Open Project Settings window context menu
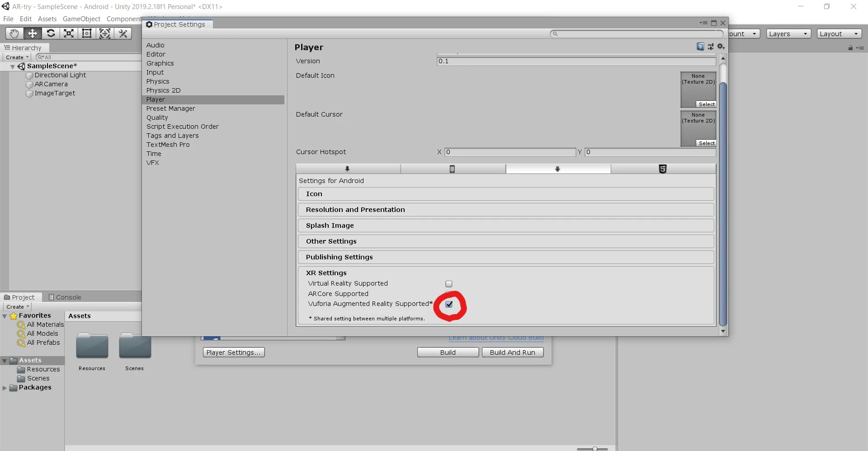 click(x=703, y=23)
